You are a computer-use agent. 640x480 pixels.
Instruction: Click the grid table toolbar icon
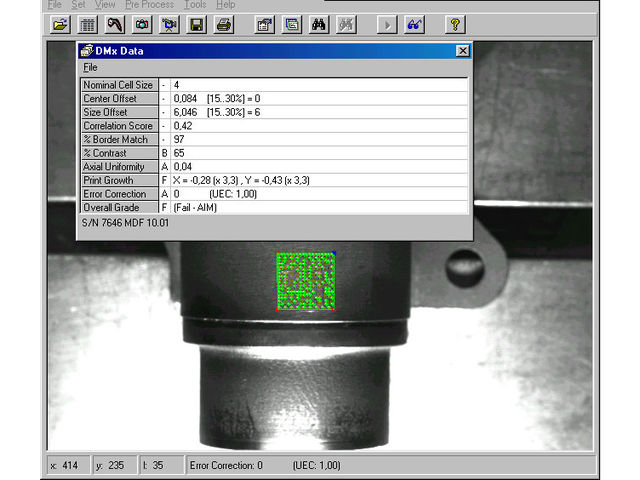click(87, 24)
